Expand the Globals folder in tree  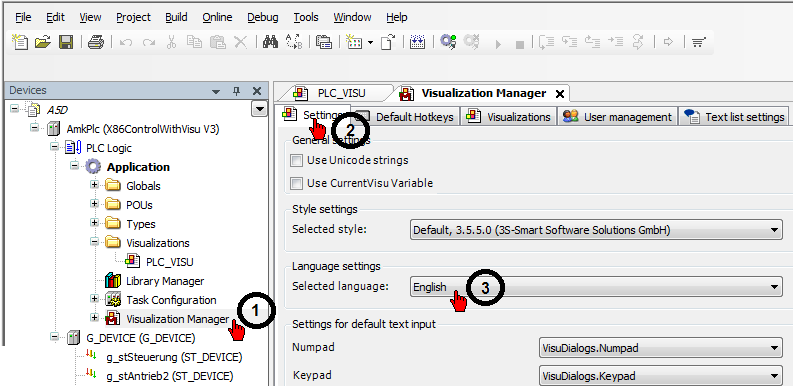[x=94, y=185]
